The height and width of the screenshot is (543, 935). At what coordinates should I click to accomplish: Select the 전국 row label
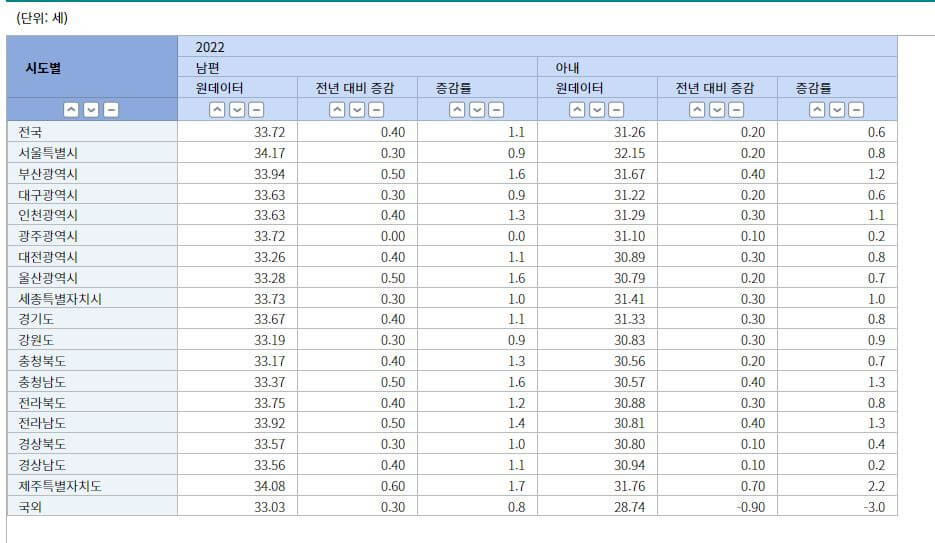click(30, 132)
